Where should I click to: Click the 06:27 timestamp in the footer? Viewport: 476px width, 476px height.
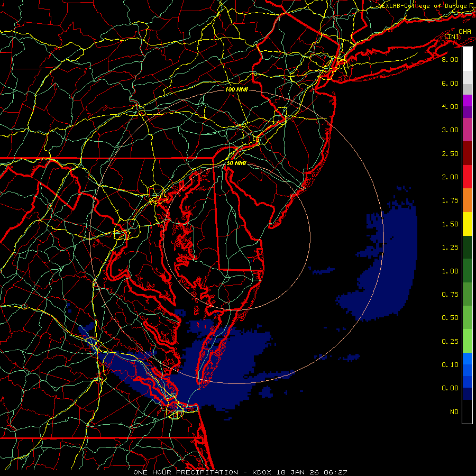coord(335,472)
